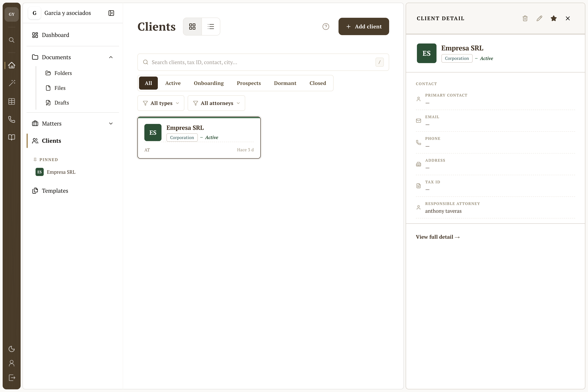
Task: Open the All attorneys filter dropdown
Action: [x=216, y=103]
